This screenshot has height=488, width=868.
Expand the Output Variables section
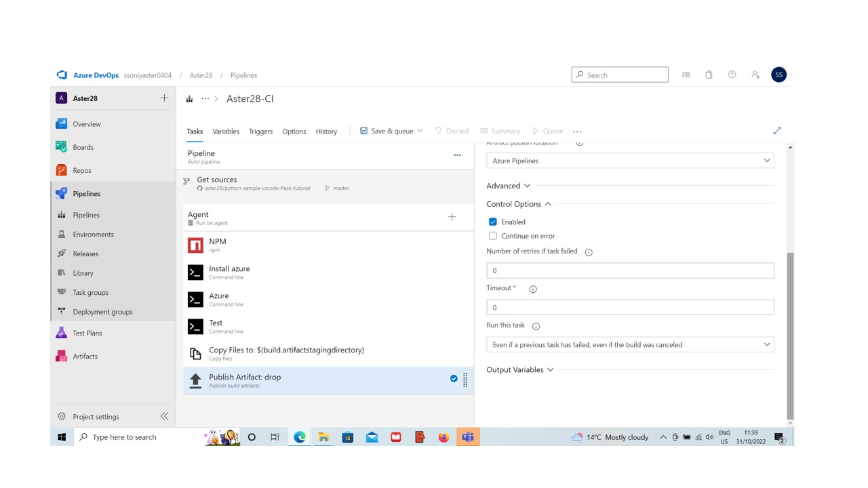click(x=520, y=369)
